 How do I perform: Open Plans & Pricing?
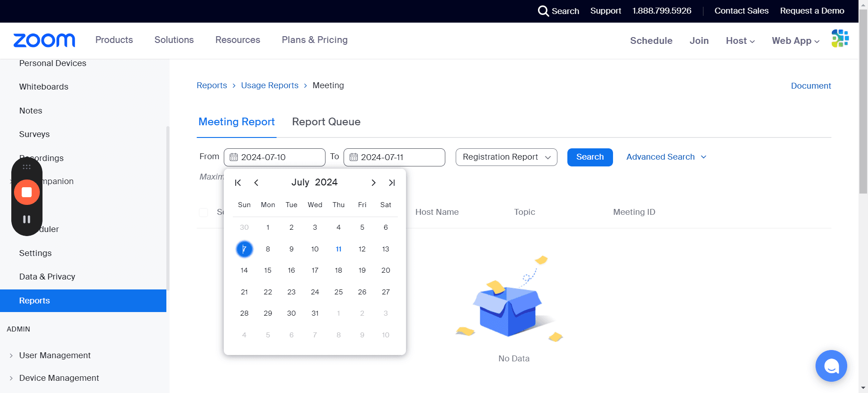[315, 40]
